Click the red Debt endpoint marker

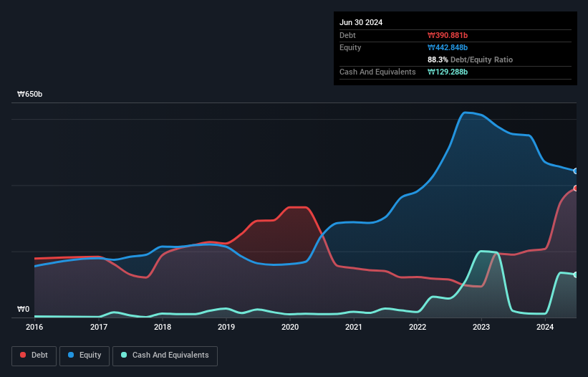point(576,188)
